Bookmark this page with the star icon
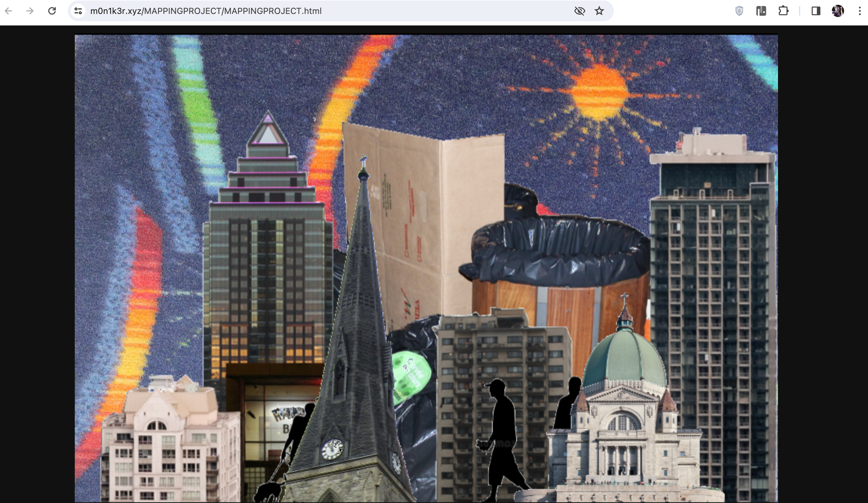The height and width of the screenshot is (503, 868). click(x=599, y=11)
